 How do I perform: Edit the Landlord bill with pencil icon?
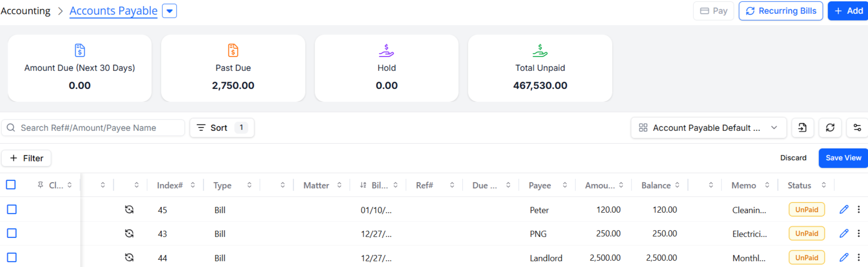click(x=844, y=257)
